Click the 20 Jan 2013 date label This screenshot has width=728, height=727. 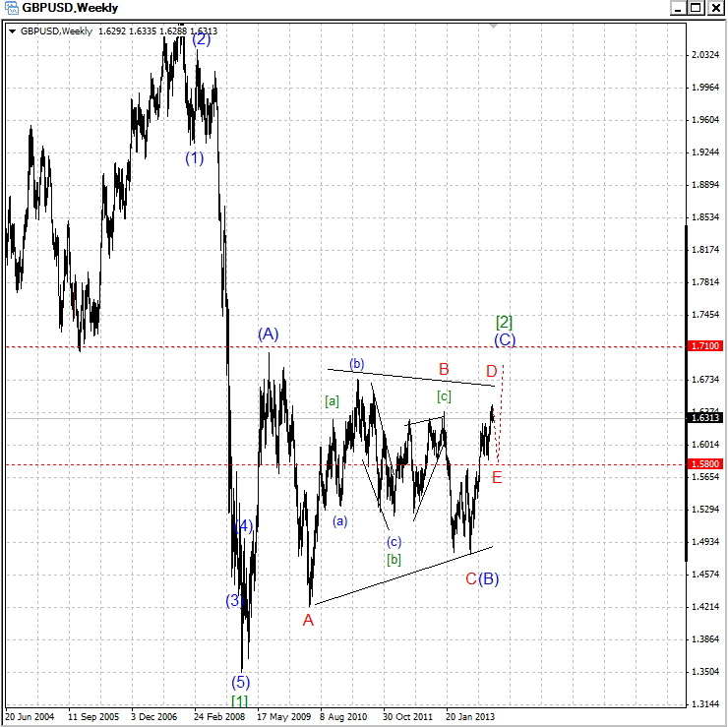[x=470, y=717]
